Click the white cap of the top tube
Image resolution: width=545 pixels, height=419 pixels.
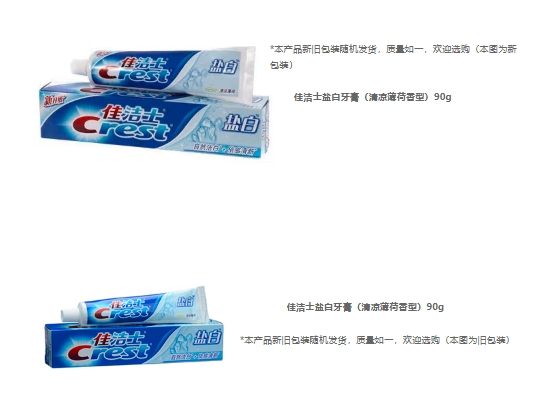(x=81, y=67)
